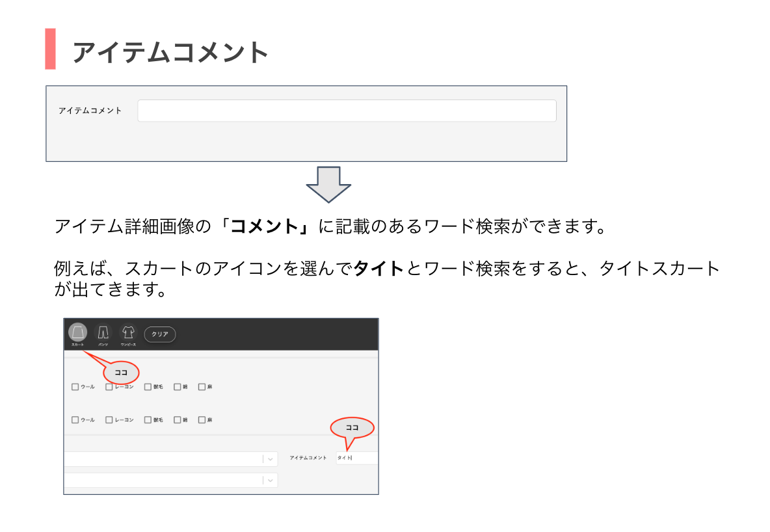770x532 pixels.
Task: Check the 獣毛 box in the upper row
Action: click(148, 387)
